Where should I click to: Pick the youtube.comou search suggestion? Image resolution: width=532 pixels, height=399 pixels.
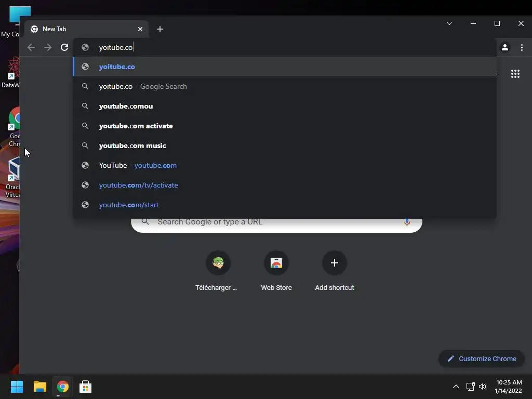click(x=285, y=106)
